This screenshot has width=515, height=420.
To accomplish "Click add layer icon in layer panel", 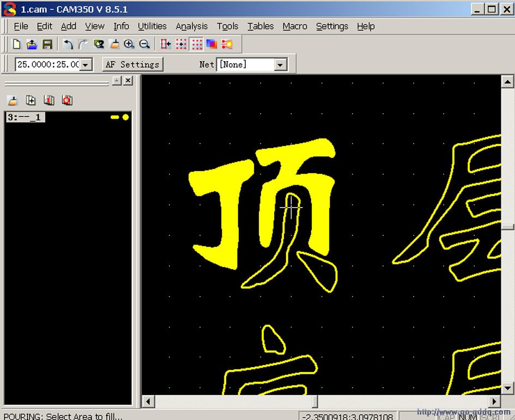I will (31, 100).
